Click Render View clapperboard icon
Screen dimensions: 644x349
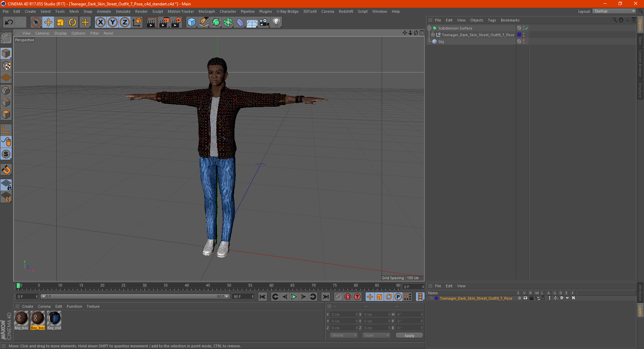(152, 22)
